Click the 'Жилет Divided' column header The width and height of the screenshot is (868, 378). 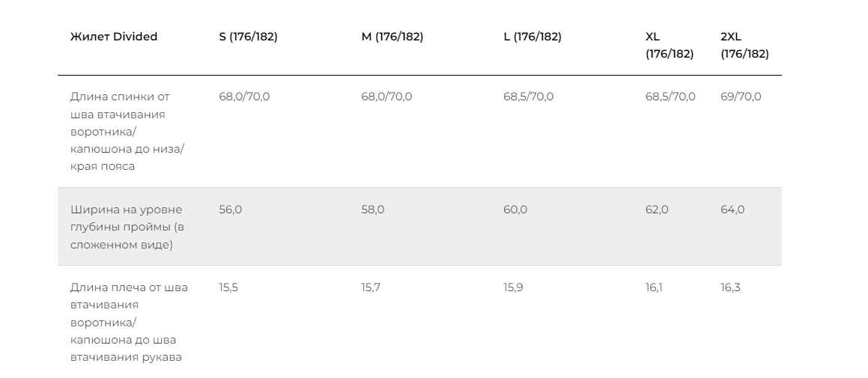point(114,37)
